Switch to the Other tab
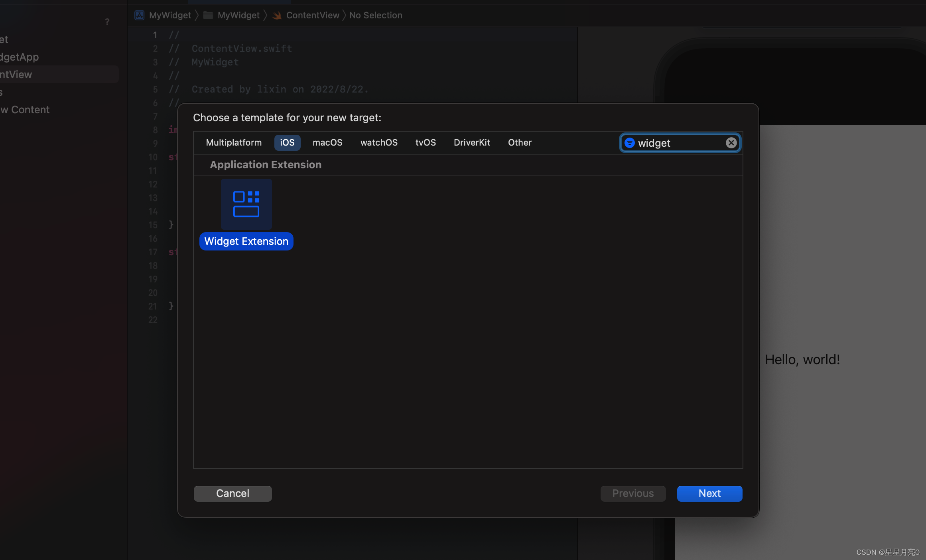Screen dimensions: 926x560 520,142
